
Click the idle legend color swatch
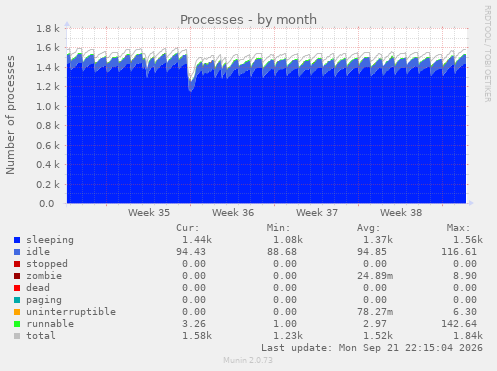coord(17,252)
